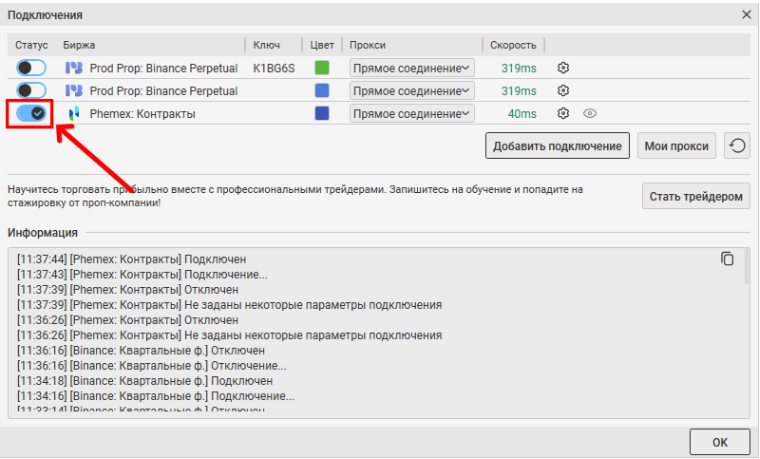This screenshot has height=459, width=760.
Task: Open settings gear for first Binance Perpetual row
Action: pyautogui.click(x=564, y=68)
